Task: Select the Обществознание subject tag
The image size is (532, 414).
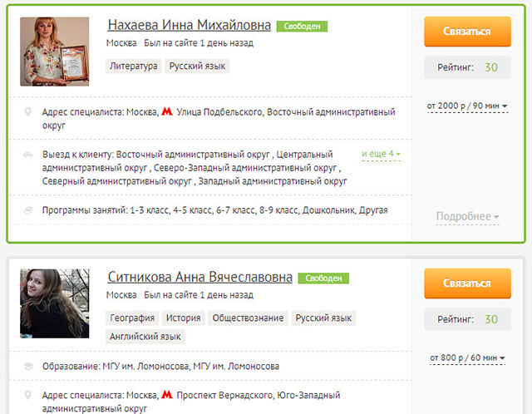Action: [x=248, y=318]
